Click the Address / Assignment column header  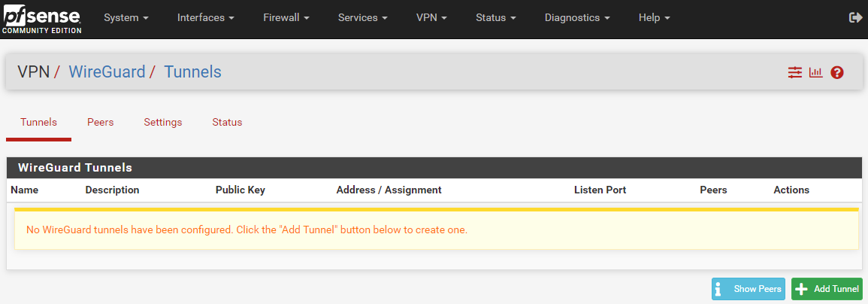389,190
